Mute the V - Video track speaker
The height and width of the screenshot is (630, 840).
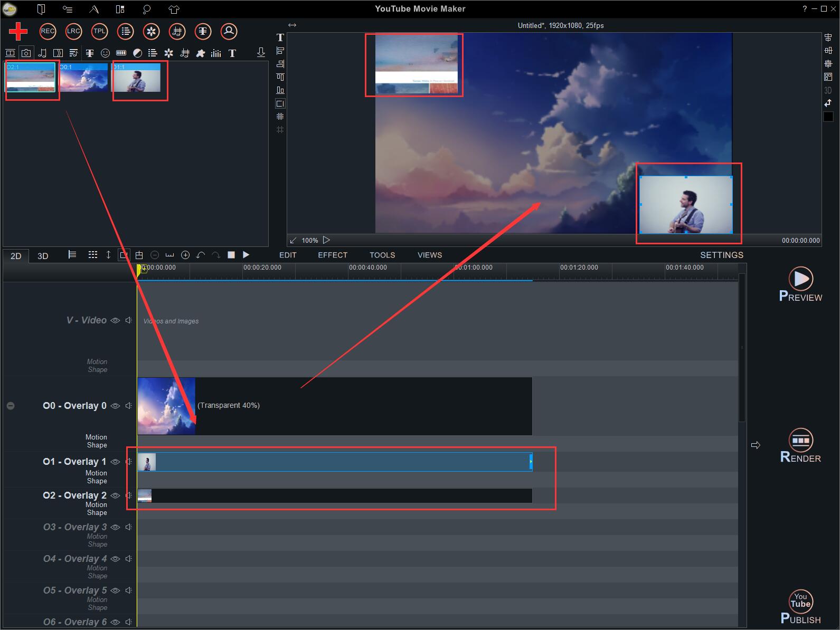pos(128,320)
